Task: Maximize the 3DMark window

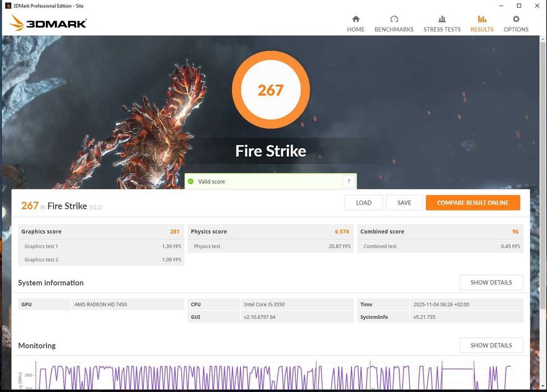Action: pos(519,6)
